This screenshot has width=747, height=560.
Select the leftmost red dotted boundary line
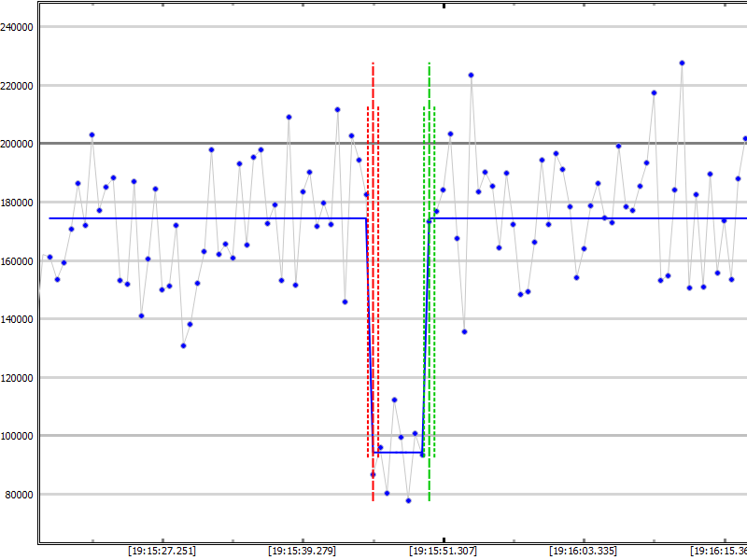click(368, 280)
